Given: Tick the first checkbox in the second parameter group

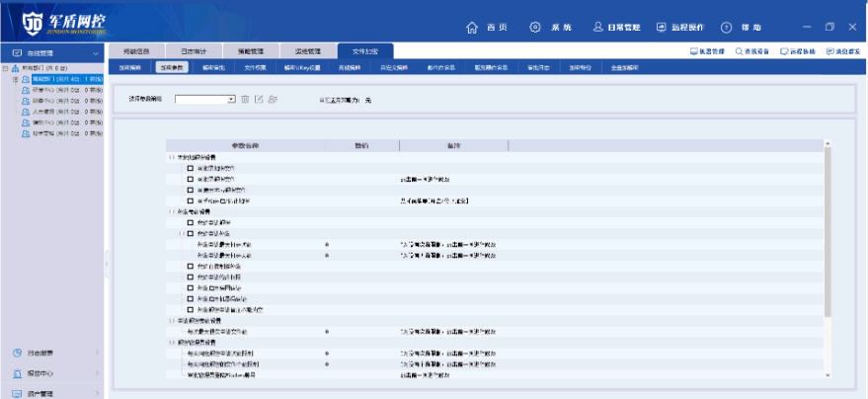Looking at the screenshot, I should click(191, 222).
